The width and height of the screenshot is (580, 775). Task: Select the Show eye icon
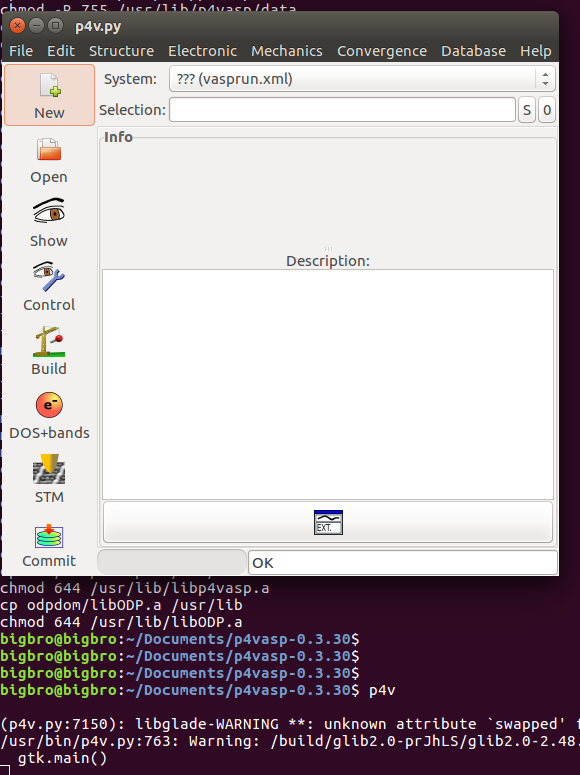coord(49,212)
